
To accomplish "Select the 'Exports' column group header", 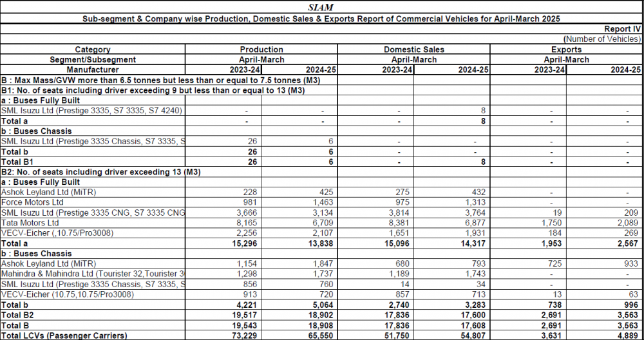I will [566, 50].
